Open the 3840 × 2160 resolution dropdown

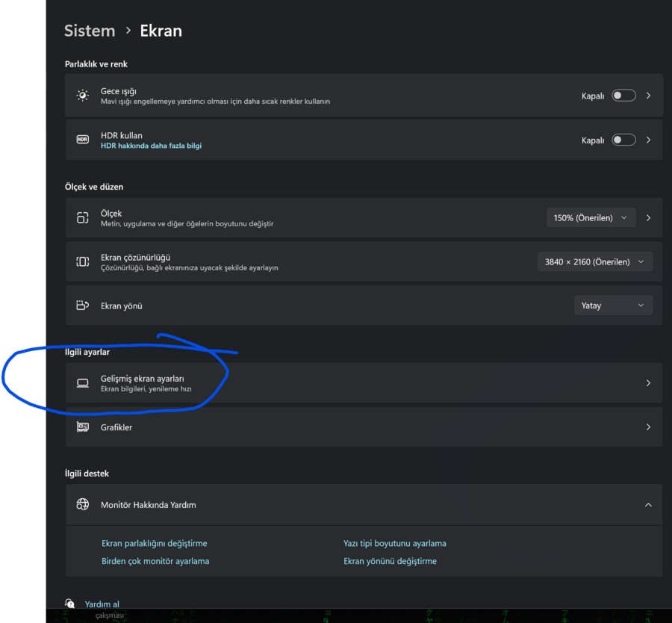pos(594,262)
